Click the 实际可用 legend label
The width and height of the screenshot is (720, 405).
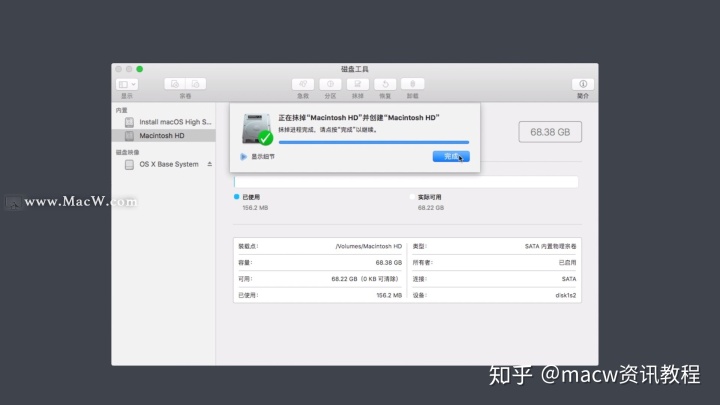(429, 197)
